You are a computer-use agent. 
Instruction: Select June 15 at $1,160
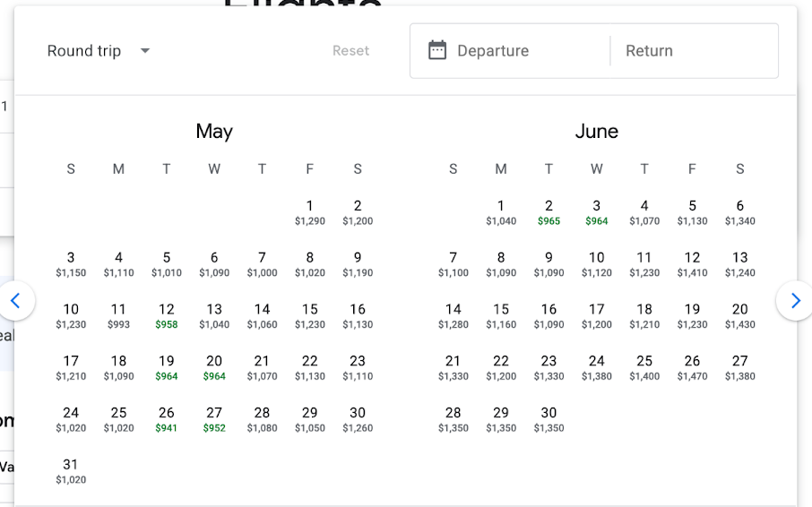(501, 314)
